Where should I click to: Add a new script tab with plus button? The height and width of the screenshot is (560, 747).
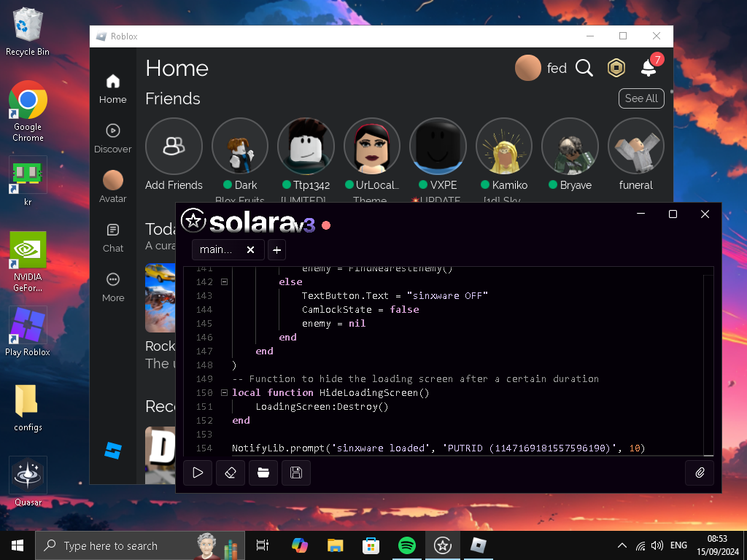click(x=276, y=250)
